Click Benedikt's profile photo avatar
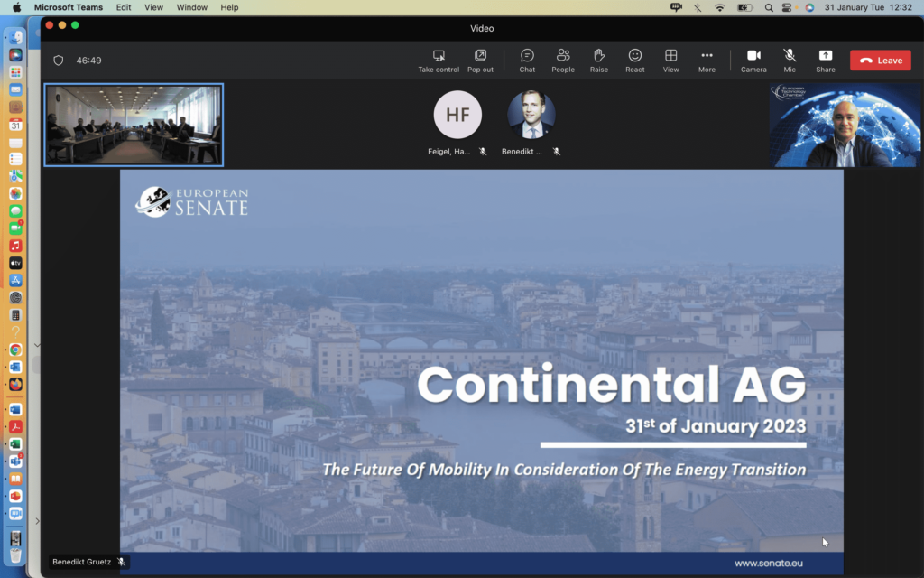924x578 pixels. pos(531,115)
